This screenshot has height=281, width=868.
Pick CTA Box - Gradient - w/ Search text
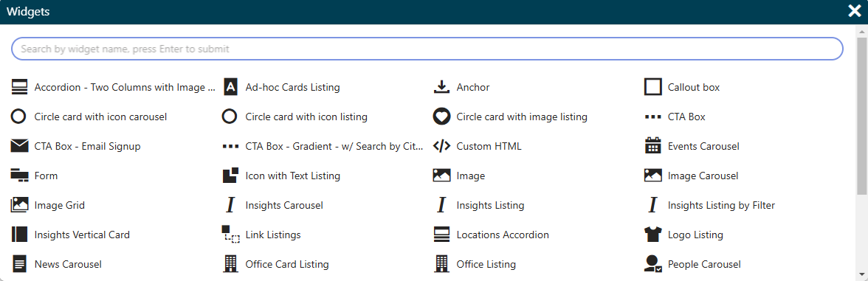334,146
